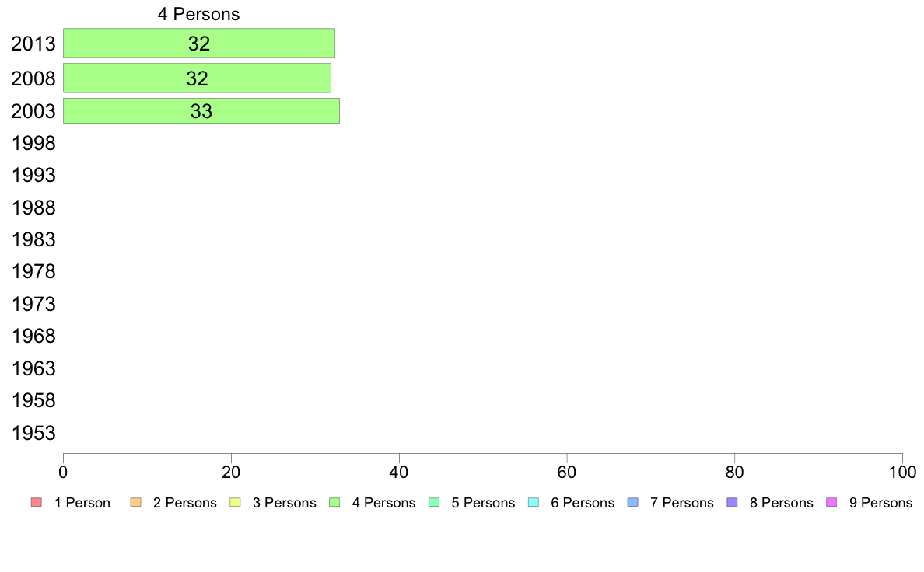Click the 4 Persons chart title
This screenshot has width=924, height=572.
[198, 14]
